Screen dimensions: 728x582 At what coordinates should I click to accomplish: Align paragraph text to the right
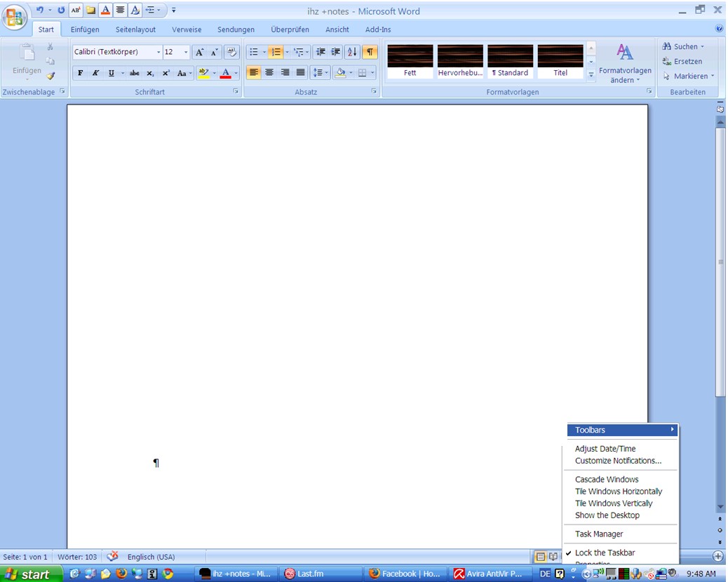click(x=285, y=72)
